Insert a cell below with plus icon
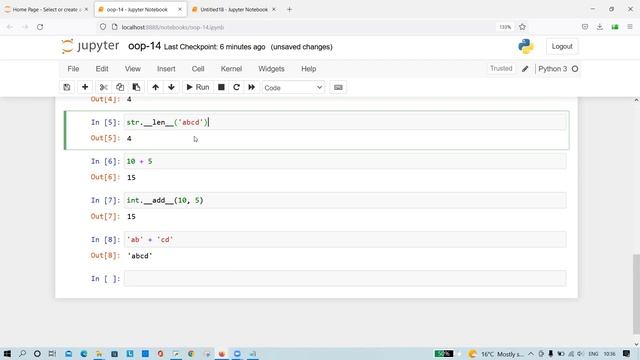 click(85, 87)
